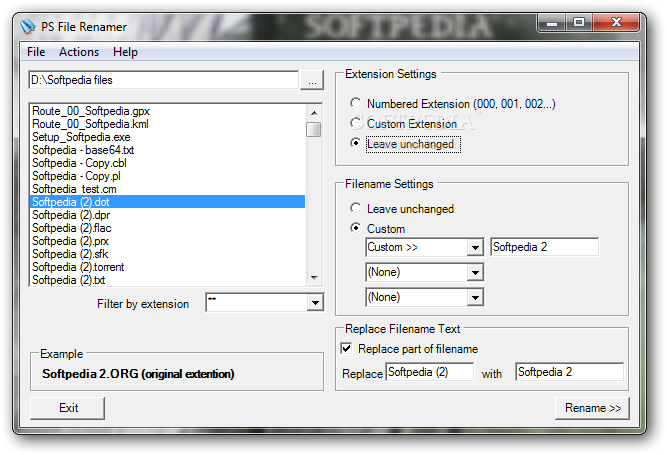The width and height of the screenshot is (667, 455).
Task: Click the PS File Renamer title bar icon
Action: (x=28, y=26)
